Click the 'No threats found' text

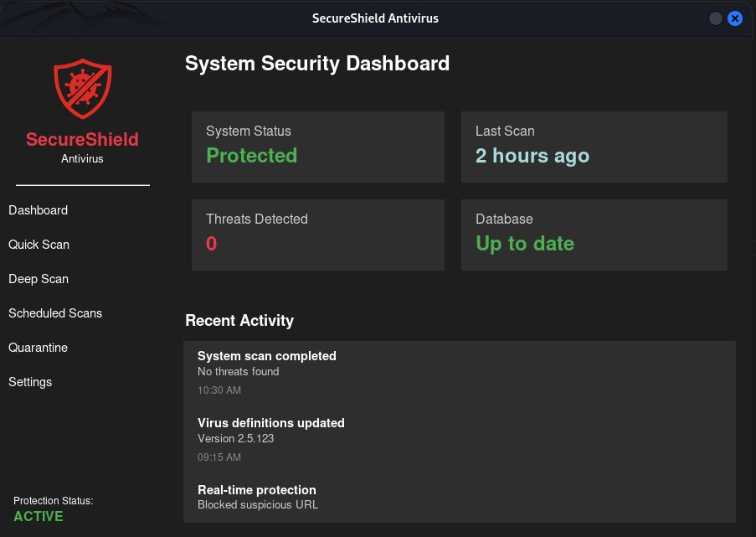[x=238, y=371]
